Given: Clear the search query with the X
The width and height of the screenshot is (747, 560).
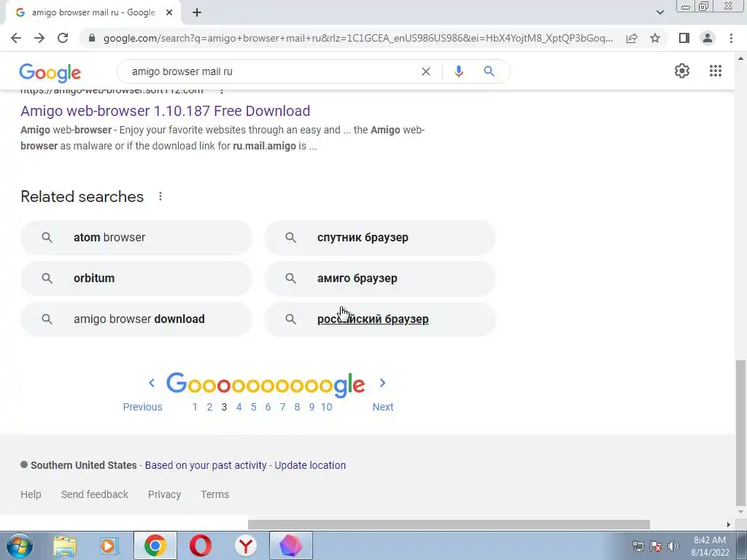Looking at the screenshot, I should click(x=426, y=71).
